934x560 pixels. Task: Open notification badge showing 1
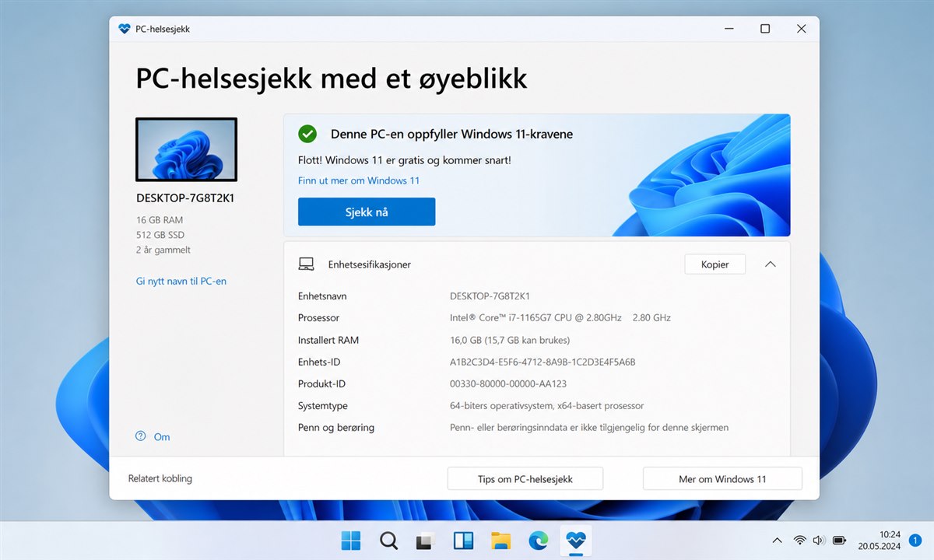pos(915,540)
